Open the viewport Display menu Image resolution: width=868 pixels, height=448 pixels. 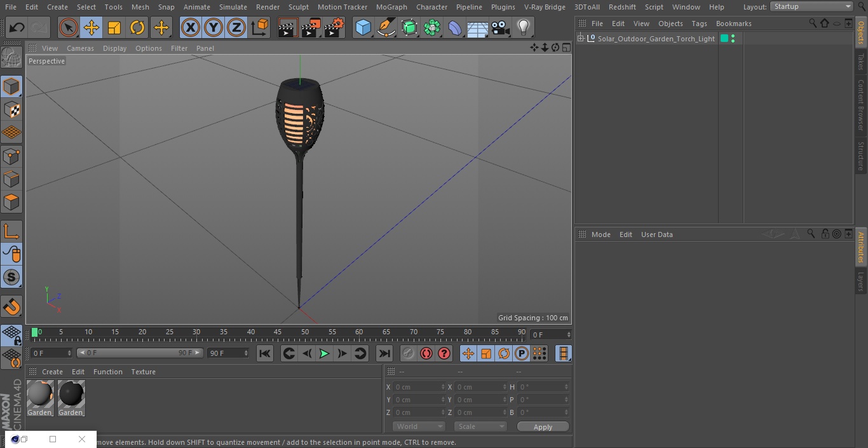(x=114, y=48)
